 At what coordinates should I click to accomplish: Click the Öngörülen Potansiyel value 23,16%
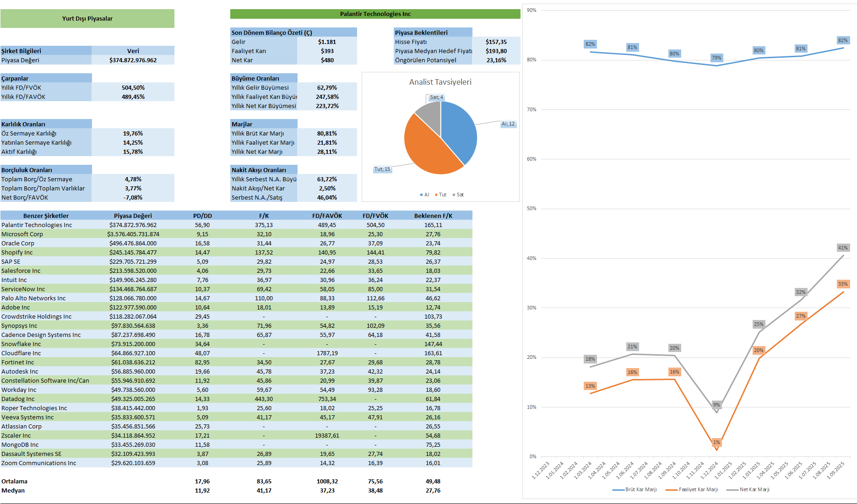click(x=496, y=60)
